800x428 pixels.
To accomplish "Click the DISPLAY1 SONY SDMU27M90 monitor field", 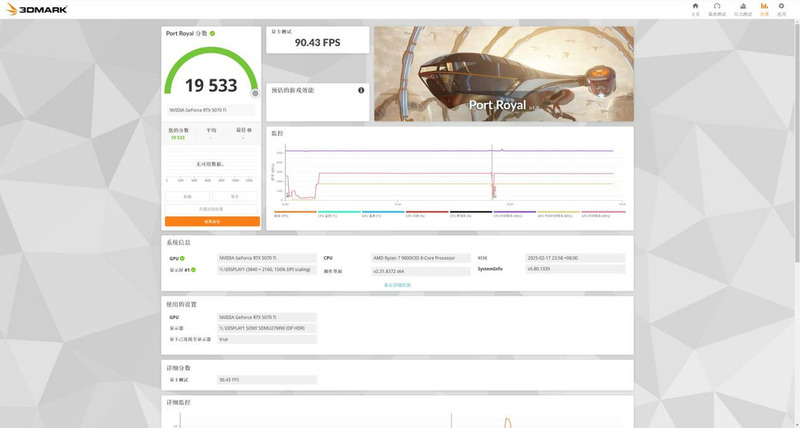I will coord(267,328).
